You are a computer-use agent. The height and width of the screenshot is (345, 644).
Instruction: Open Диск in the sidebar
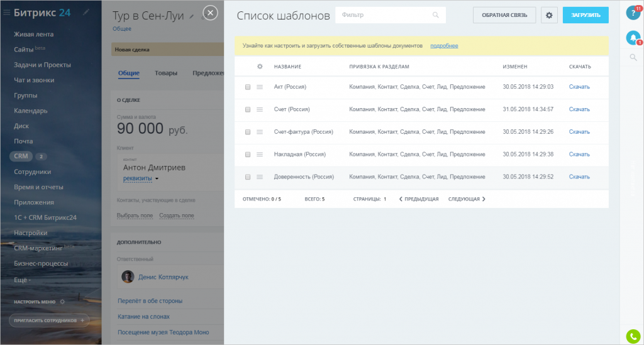(x=21, y=126)
